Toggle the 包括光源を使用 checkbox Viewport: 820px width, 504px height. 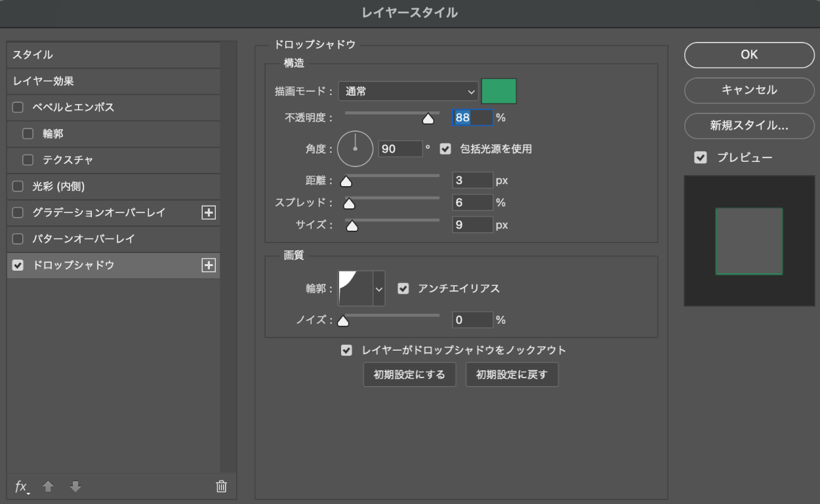445,149
